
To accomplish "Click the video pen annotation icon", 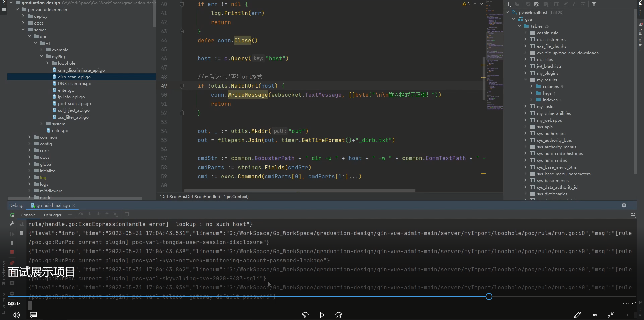I will tap(577, 315).
